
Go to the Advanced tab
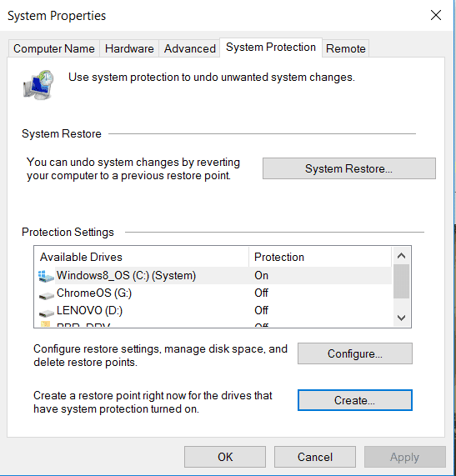[189, 48]
